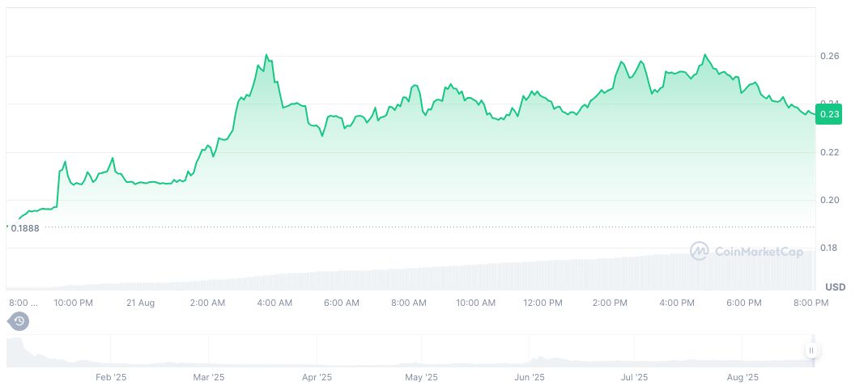
Task: Click the history clock icon below the chart
Action: pyautogui.click(x=19, y=322)
